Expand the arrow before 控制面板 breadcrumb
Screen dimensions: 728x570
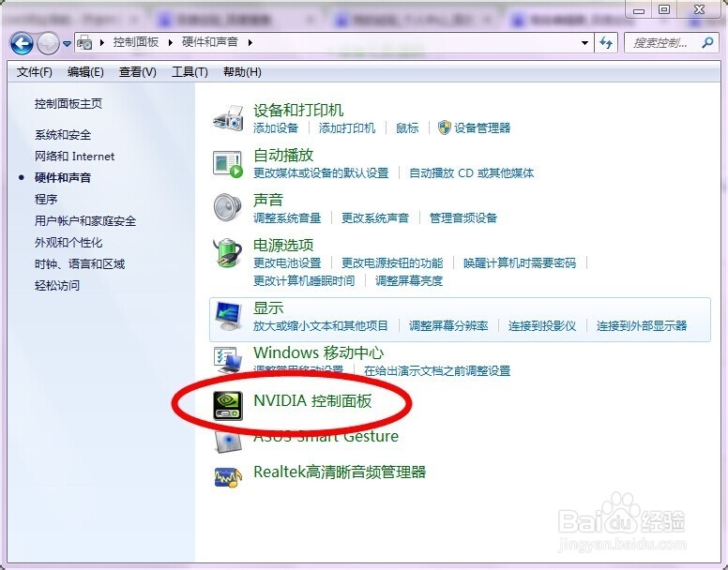pos(102,43)
